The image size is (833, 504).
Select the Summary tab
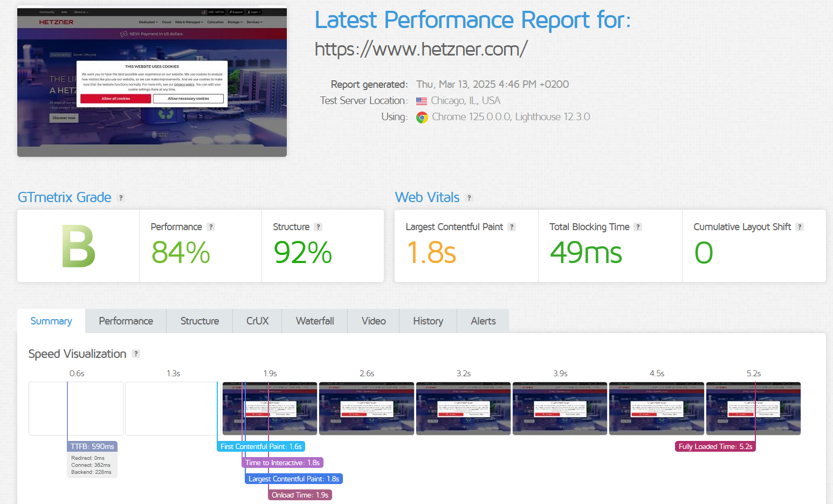tap(51, 321)
